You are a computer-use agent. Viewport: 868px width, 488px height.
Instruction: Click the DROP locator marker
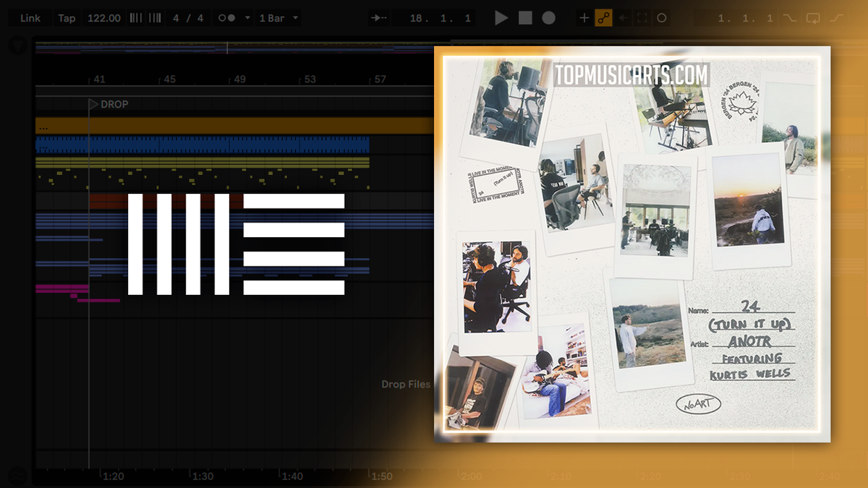coord(93,104)
